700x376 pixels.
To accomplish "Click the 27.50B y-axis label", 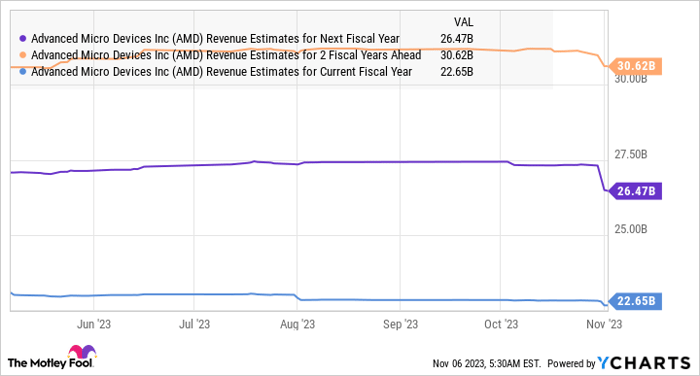I will 630,155.
